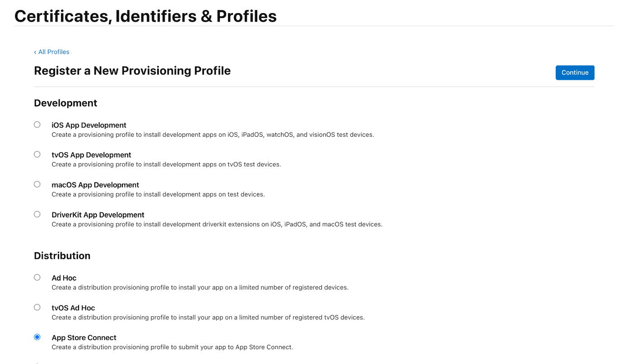Select the iOS App Development radio button

(37, 124)
